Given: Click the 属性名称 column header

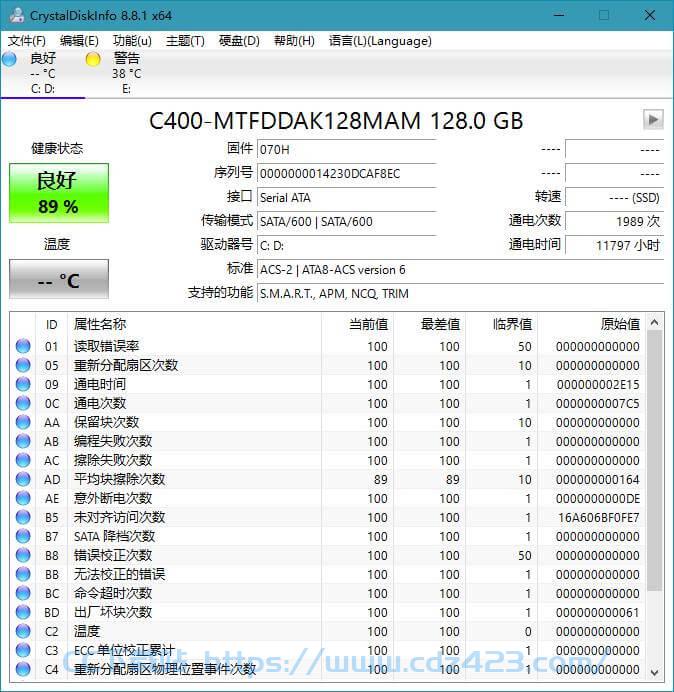Looking at the screenshot, I should (x=194, y=324).
